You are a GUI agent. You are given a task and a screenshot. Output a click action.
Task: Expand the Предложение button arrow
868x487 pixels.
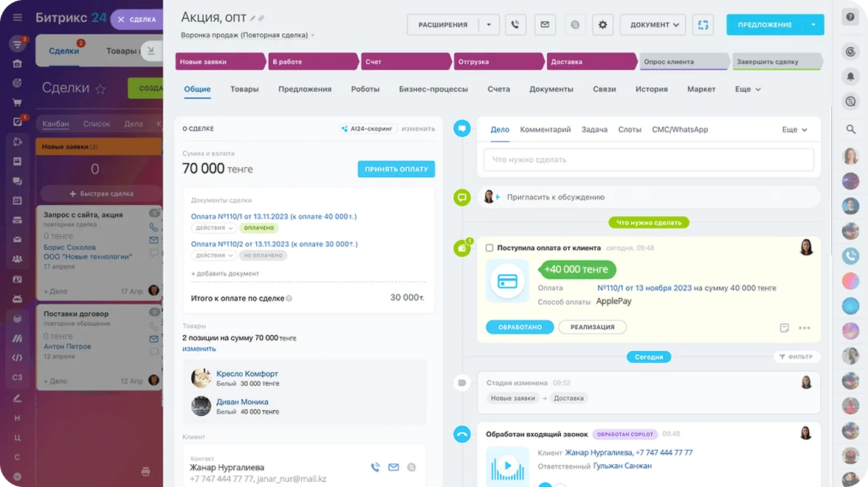pos(813,25)
